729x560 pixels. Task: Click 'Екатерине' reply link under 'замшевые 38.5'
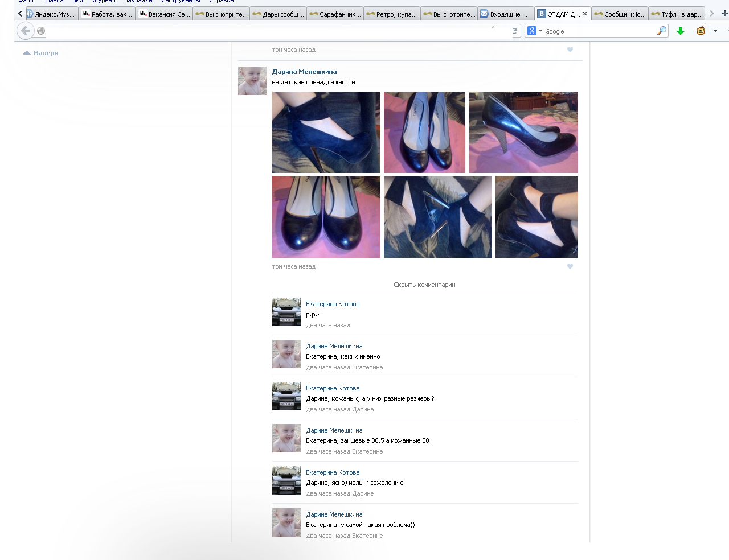(x=367, y=451)
